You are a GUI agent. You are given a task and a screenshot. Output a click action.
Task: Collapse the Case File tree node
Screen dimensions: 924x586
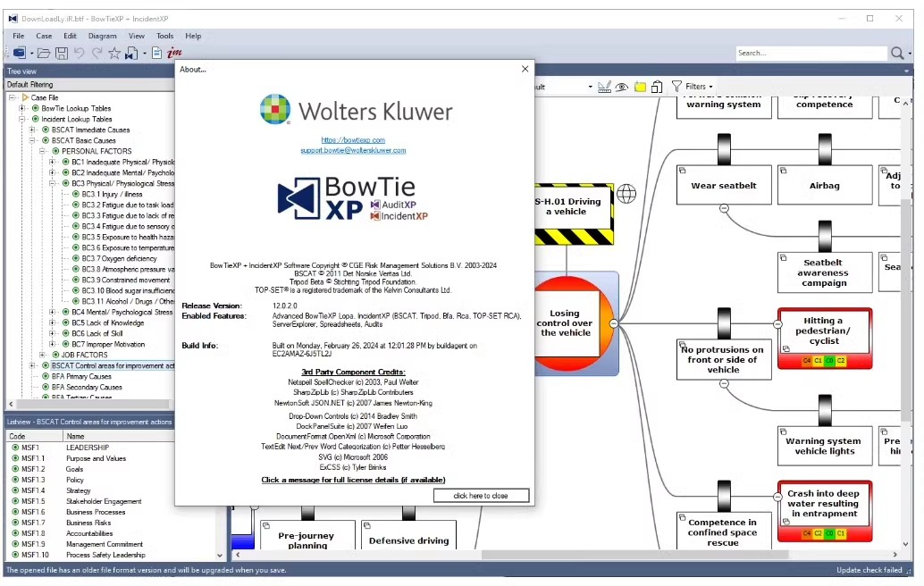[12, 97]
